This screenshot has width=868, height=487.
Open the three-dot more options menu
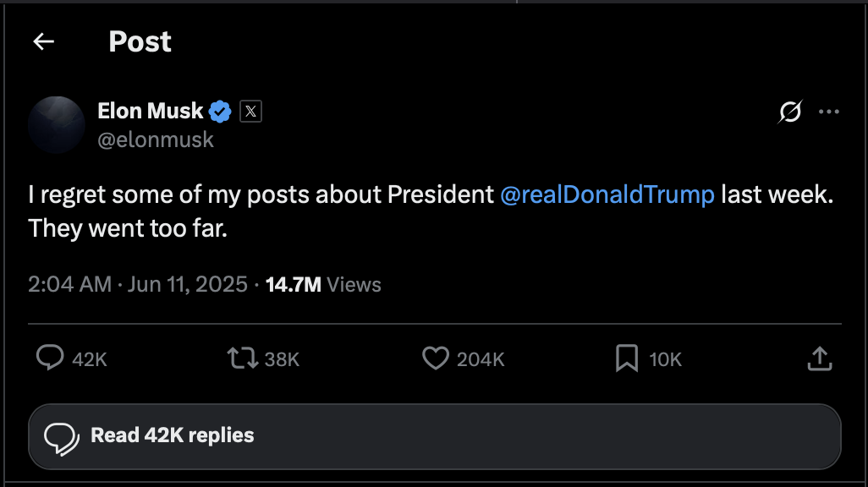(x=829, y=112)
